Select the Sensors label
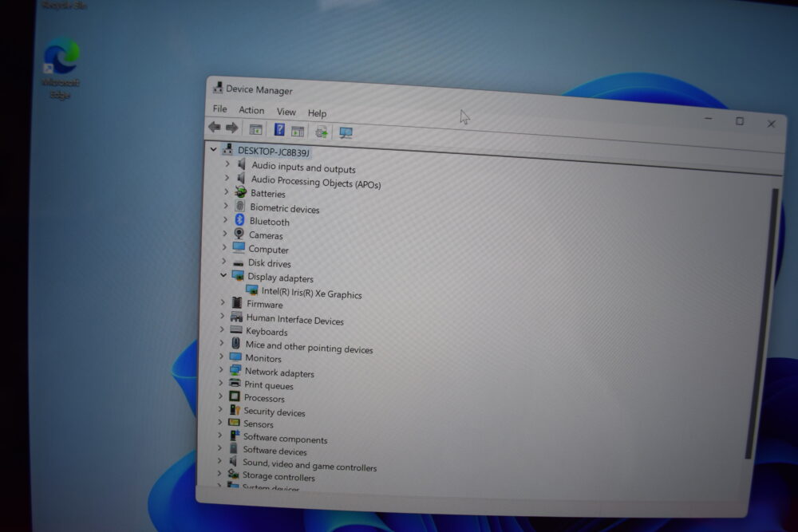This screenshot has height=532, width=798. pyautogui.click(x=258, y=424)
